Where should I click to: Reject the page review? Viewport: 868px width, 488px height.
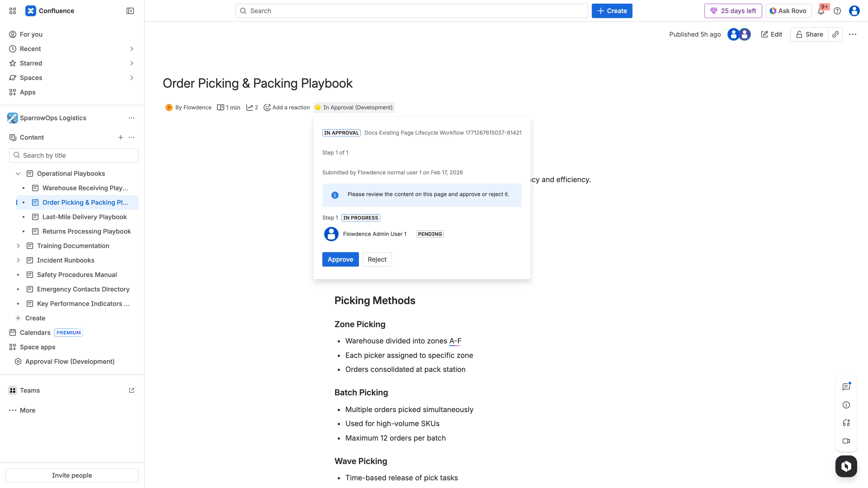377,259
